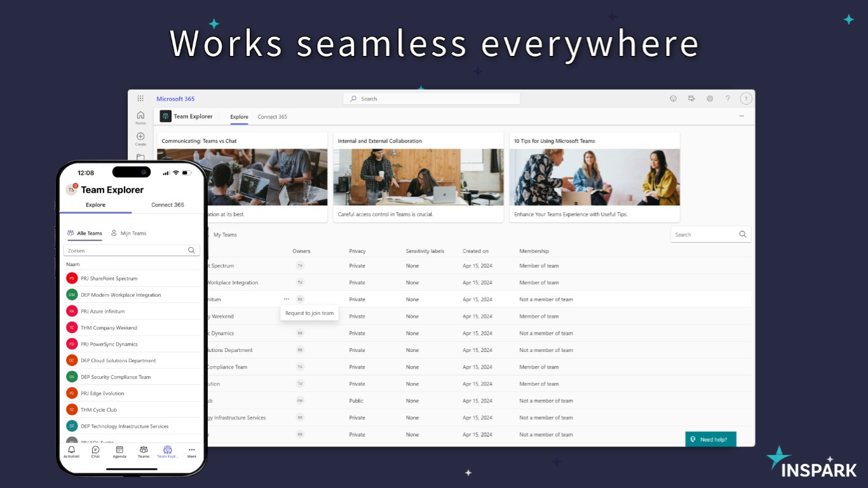
Task: Choose Request to join team menu option
Action: (309, 313)
